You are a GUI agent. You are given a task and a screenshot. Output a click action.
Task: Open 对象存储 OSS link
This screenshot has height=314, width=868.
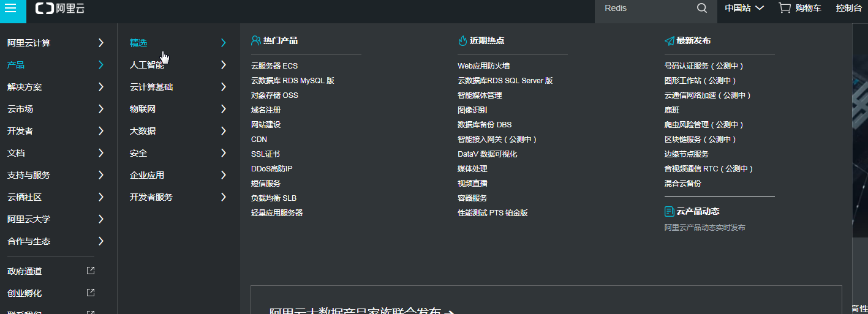274,95
